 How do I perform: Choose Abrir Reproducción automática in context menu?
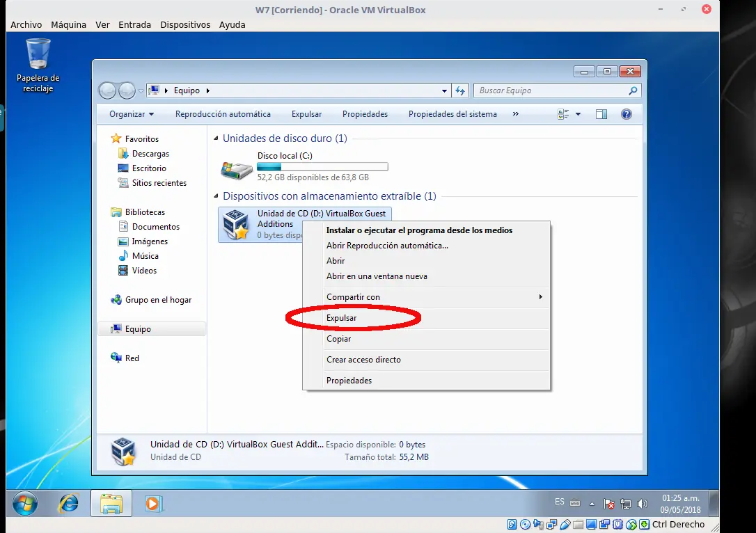(426, 246)
